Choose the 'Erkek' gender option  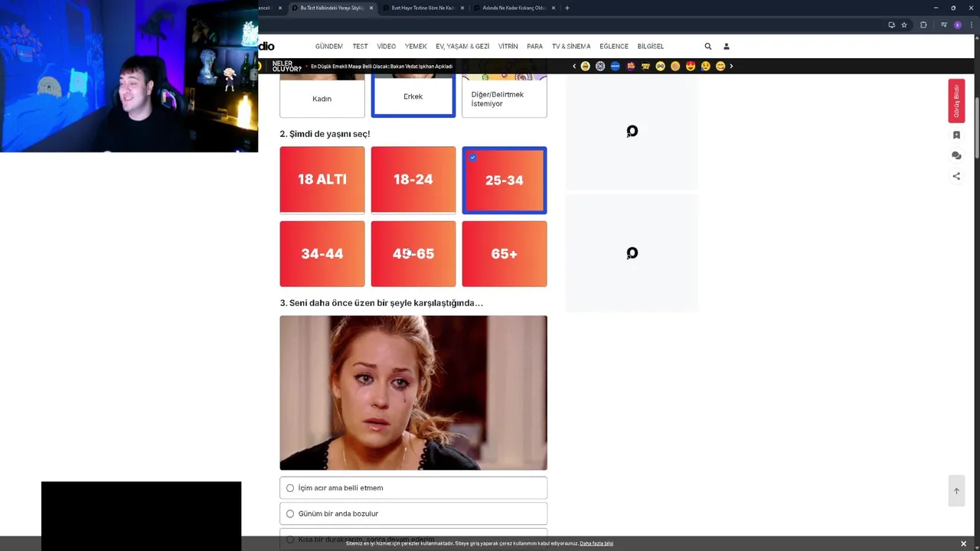click(413, 96)
